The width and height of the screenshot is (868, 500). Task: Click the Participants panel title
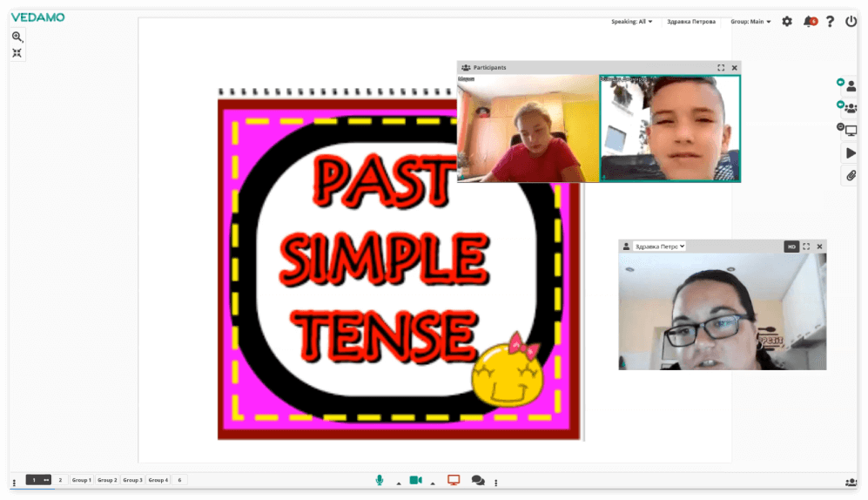pyautogui.click(x=489, y=68)
